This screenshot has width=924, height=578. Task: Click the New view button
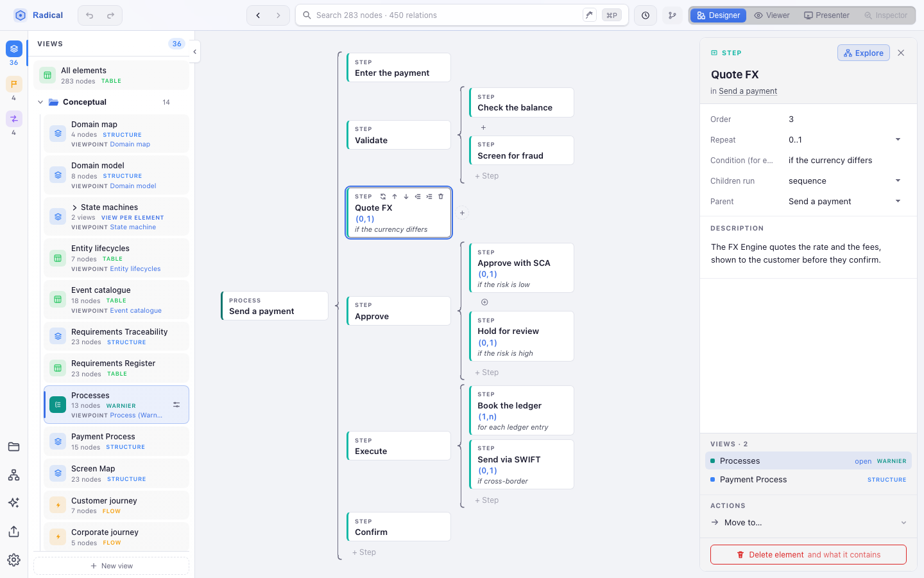112,566
